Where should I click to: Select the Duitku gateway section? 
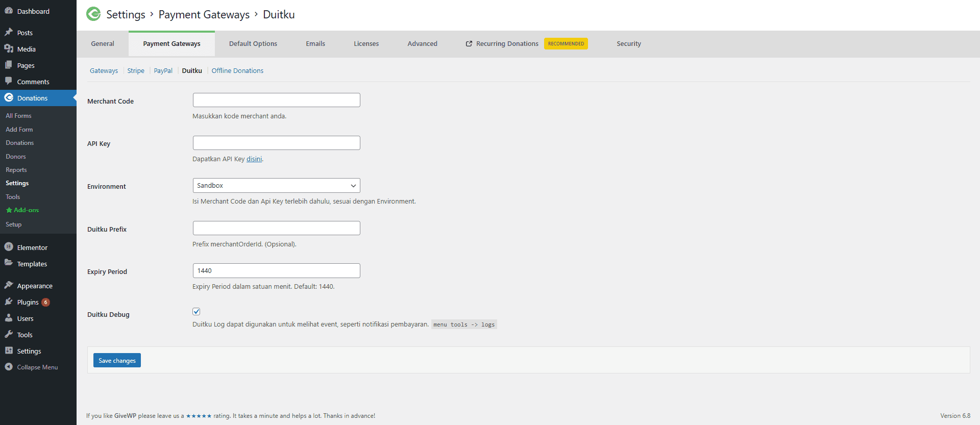pyautogui.click(x=192, y=71)
